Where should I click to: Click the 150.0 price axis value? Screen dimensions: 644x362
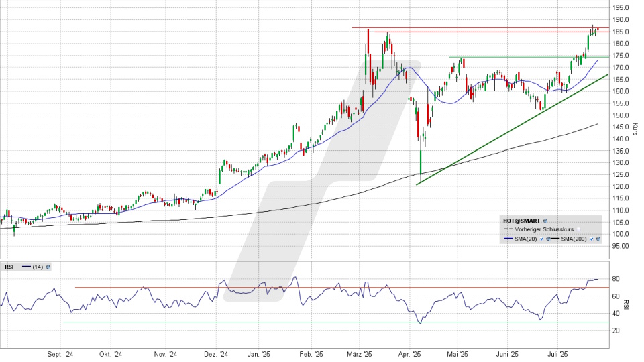tap(621, 115)
